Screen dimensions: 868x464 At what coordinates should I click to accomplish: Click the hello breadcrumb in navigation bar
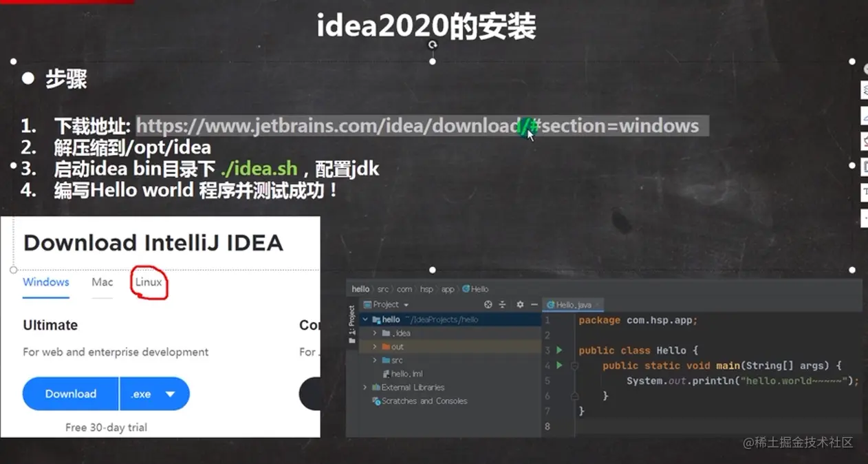[x=360, y=289]
